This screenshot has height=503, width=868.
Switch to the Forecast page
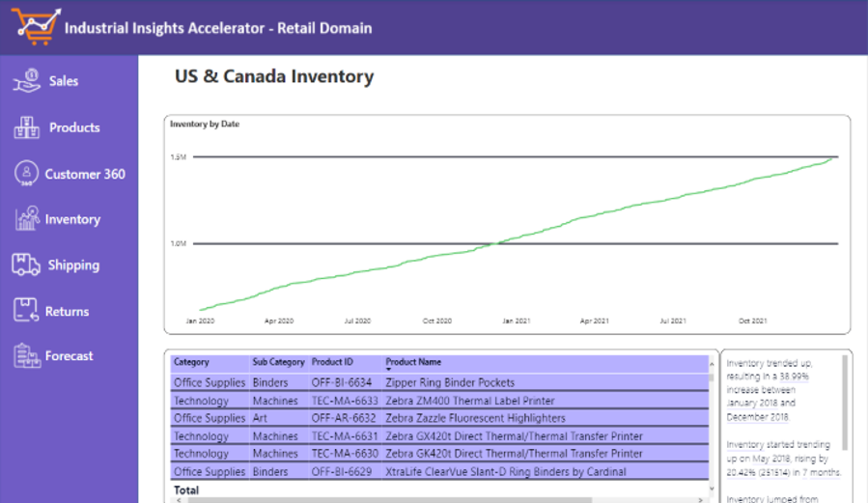tap(70, 356)
